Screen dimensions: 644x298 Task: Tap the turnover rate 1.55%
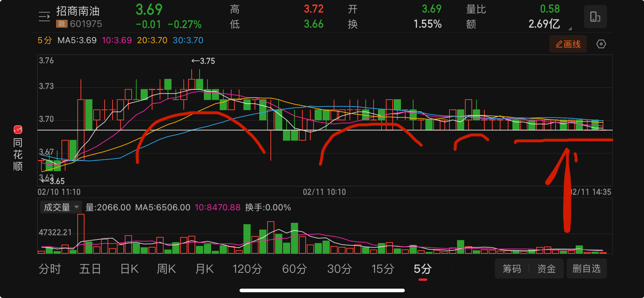428,24
